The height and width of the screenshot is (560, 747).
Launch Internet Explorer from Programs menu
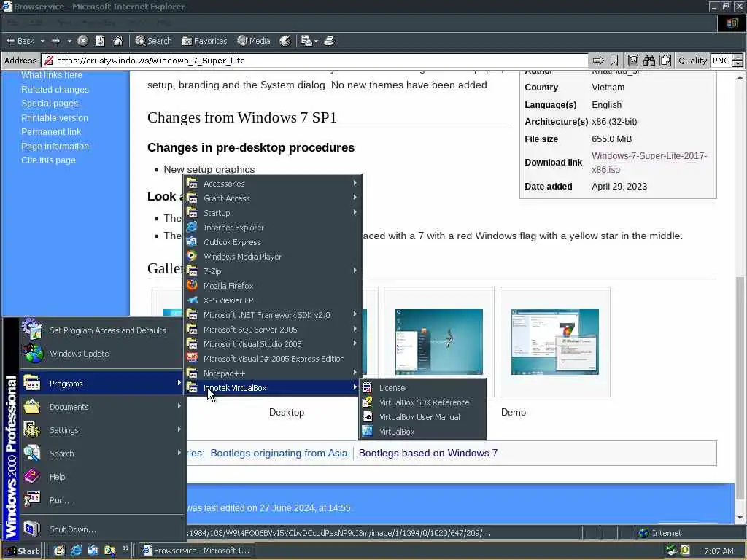273,227
